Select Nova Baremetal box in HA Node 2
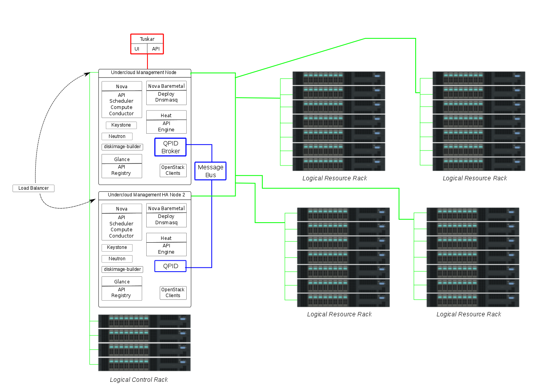 166,215
